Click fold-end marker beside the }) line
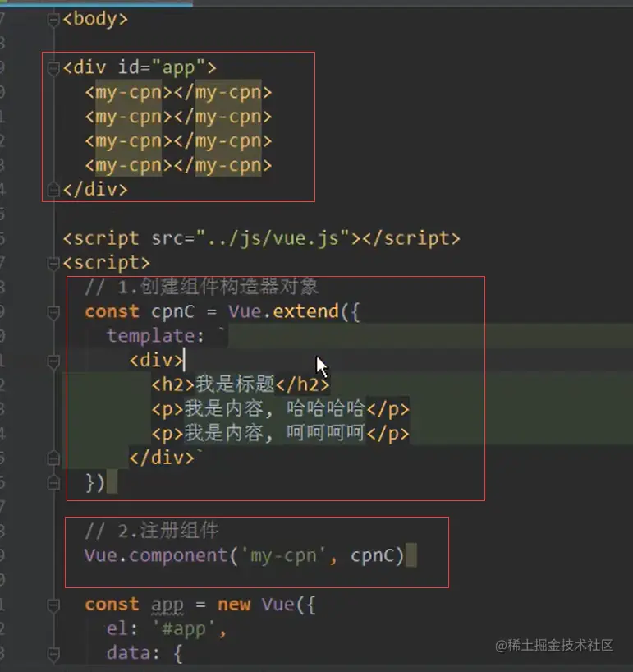633x672 pixels. (53, 483)
